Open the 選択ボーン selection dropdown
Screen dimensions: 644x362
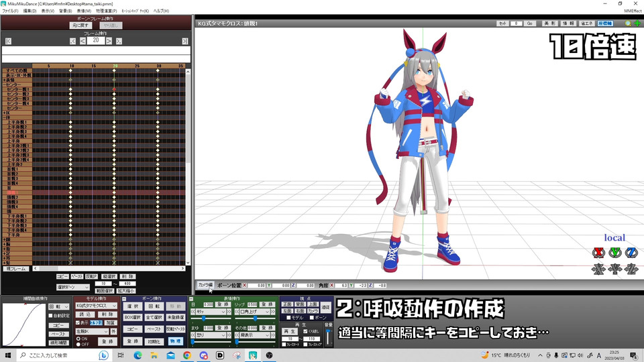pyautogui.click(x=72, y=288)
